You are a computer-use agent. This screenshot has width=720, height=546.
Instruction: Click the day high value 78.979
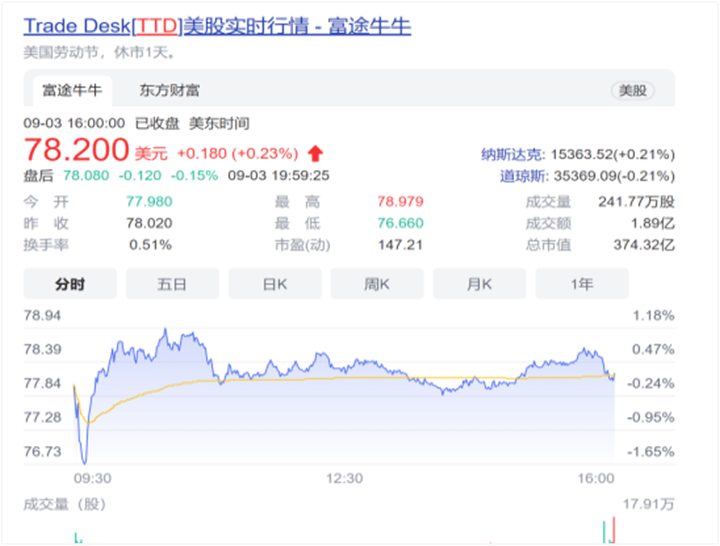[x=400, y=202]
